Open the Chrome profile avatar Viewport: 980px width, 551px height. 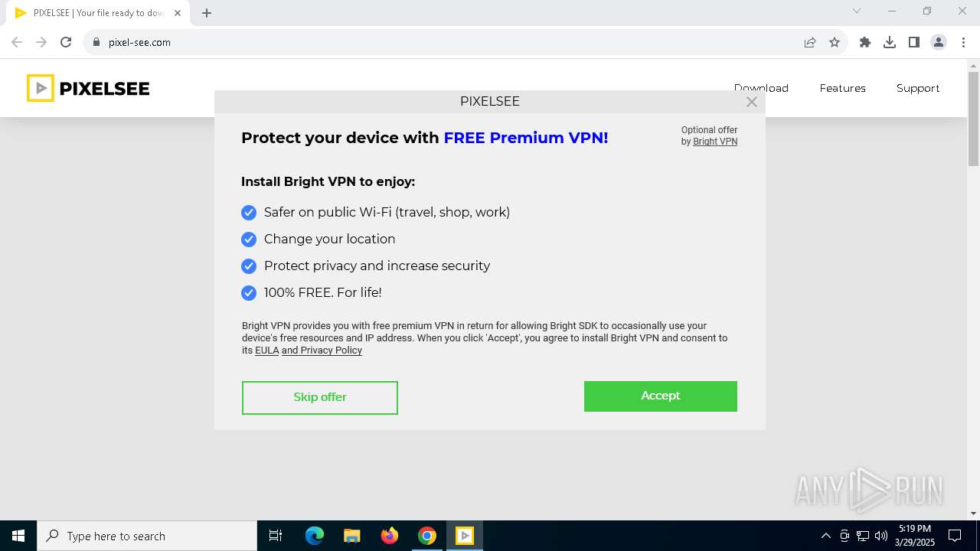click(939, 42)
